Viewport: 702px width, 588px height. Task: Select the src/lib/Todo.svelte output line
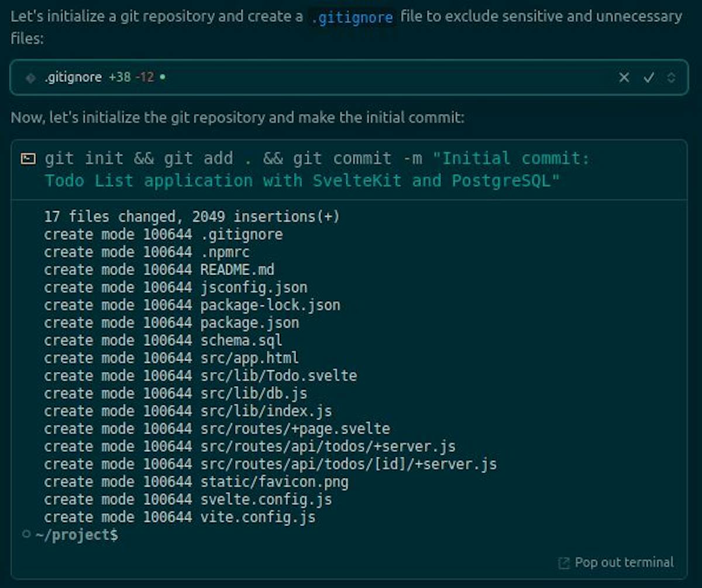pyautogui.click(x=200, y=376)
